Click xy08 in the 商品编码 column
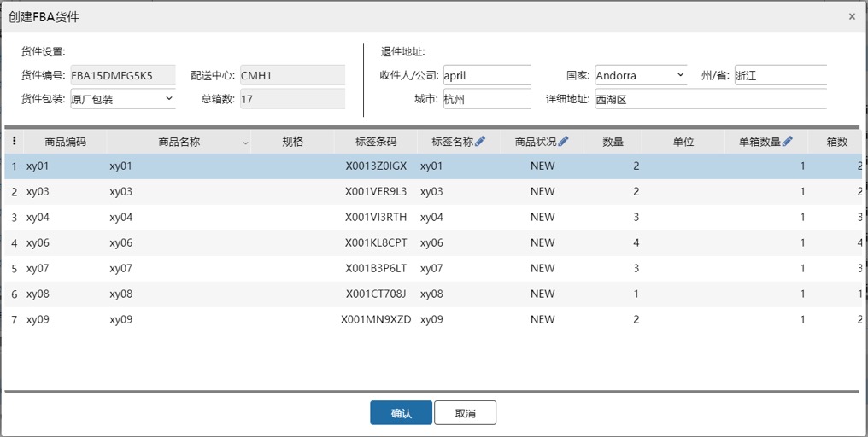The width and height of the screenshot is (868, 437). pyautogui.click(x=38, y=294)
